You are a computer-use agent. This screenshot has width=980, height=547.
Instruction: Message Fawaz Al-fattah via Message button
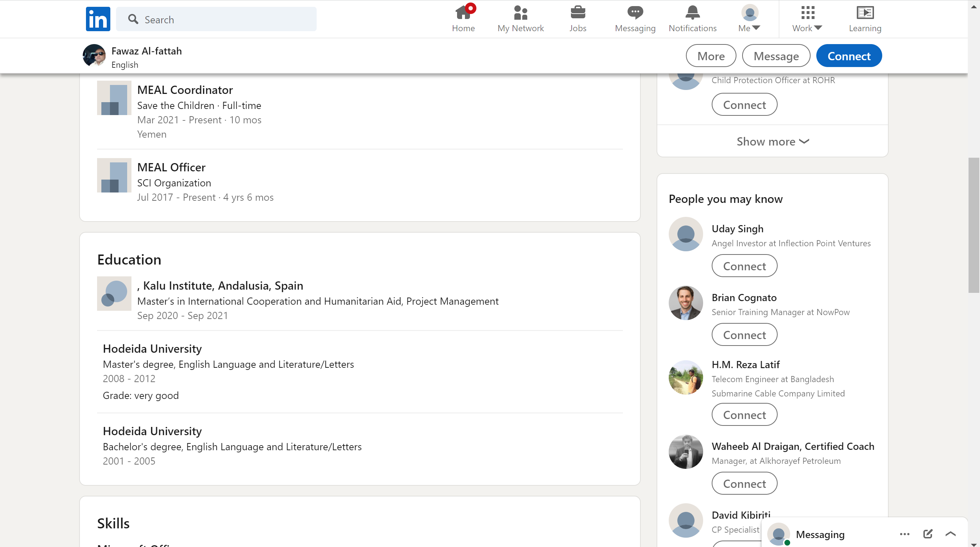(776, 56)
